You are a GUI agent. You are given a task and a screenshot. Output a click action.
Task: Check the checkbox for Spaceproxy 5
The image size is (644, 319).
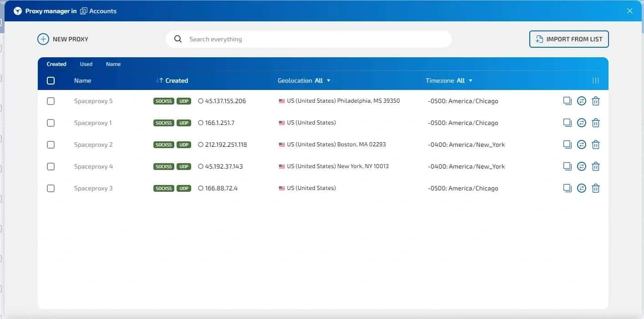pyautogui.click(x=51, y=101)
